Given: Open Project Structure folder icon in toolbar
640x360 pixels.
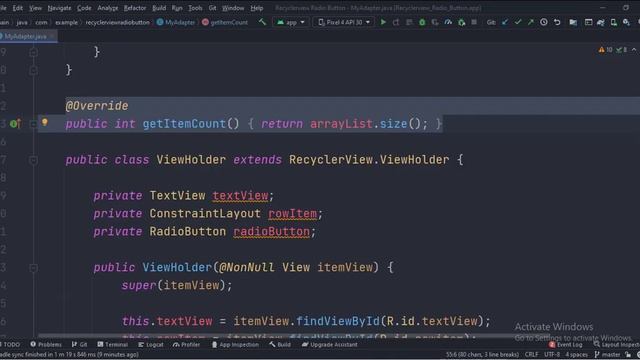Looking at the screenshot, I should point(573,22).
